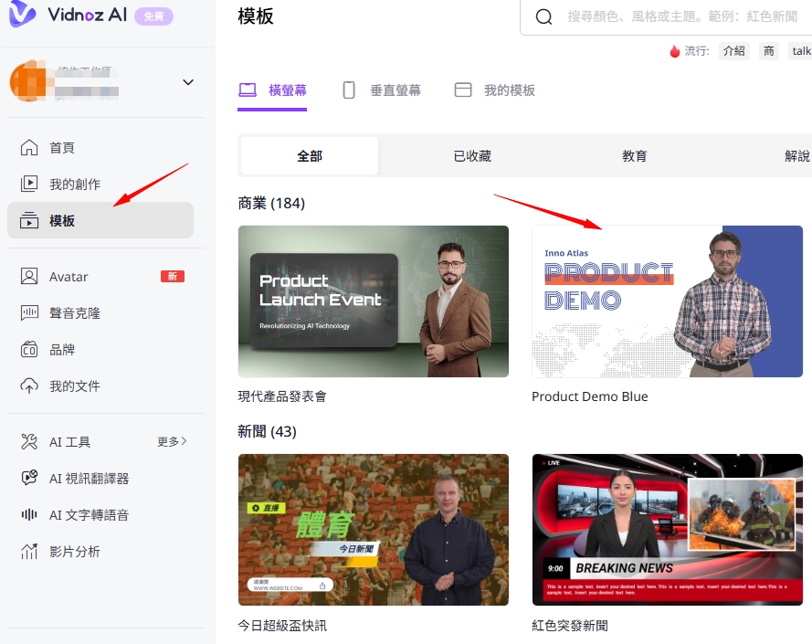Click the 我的模板 card icon

click(463, 90)
